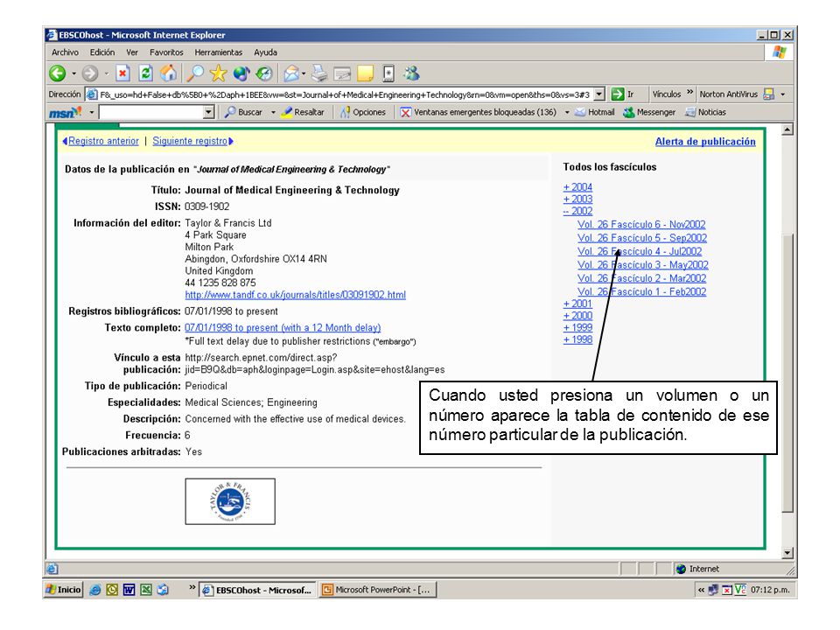Click the Edit page toolbar icon
This screenshot has width=840, height=630.
pyautogui.click(x=342, y=73)
